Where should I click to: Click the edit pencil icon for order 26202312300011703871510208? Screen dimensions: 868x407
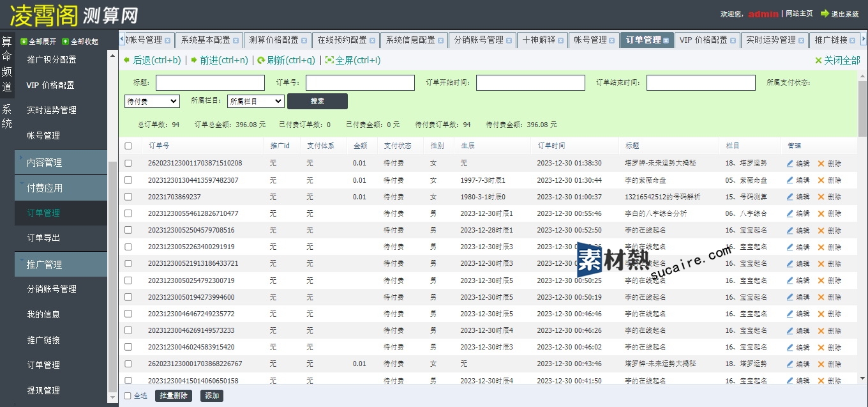[790, 164]
